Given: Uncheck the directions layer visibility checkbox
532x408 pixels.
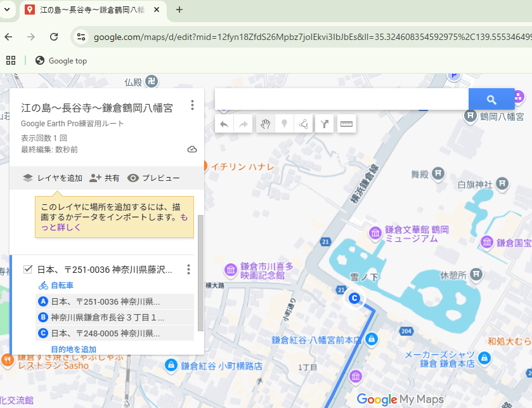Looking at the screenshot, I should point(28,270).
